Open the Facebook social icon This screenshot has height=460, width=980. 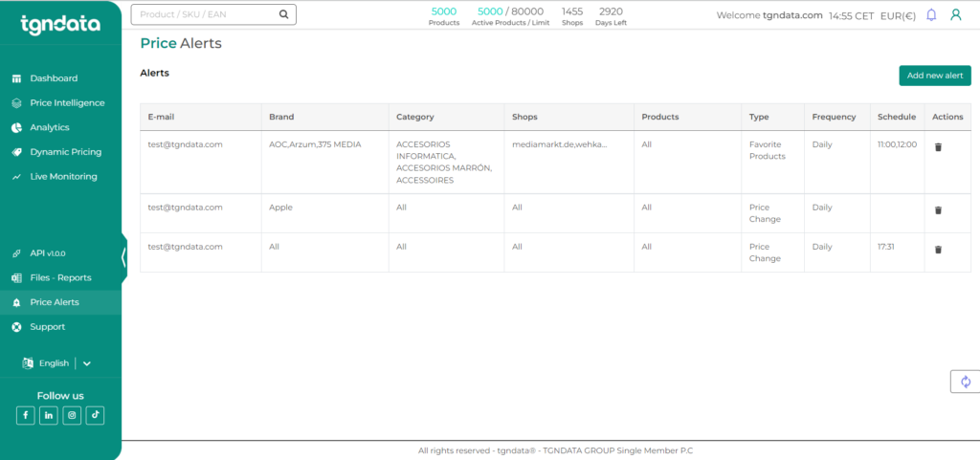(26, 415)
